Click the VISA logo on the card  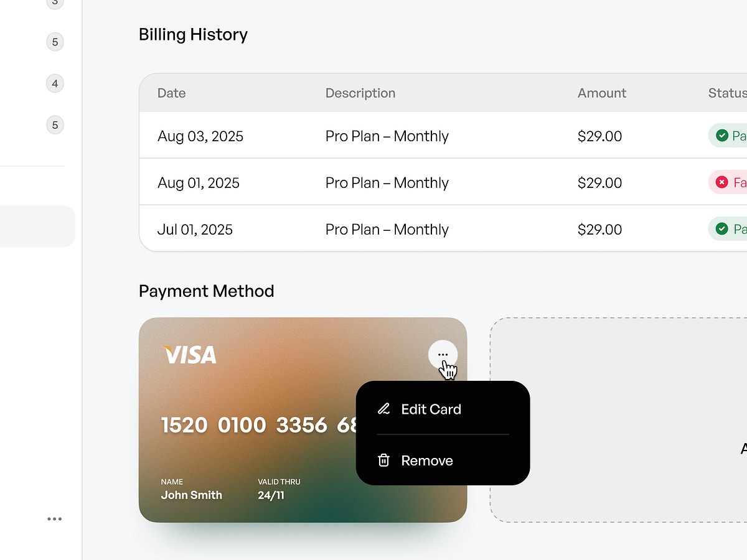[x=189, y=355]
